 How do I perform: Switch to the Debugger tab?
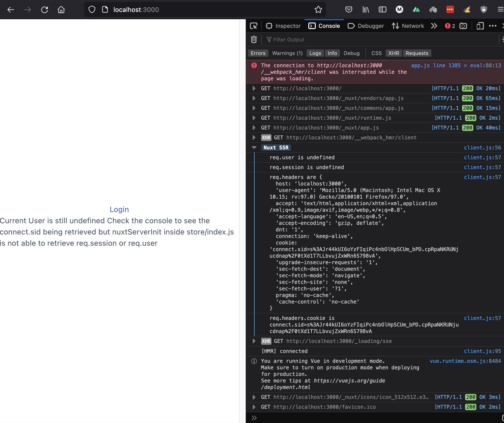[x=366, y=26]
